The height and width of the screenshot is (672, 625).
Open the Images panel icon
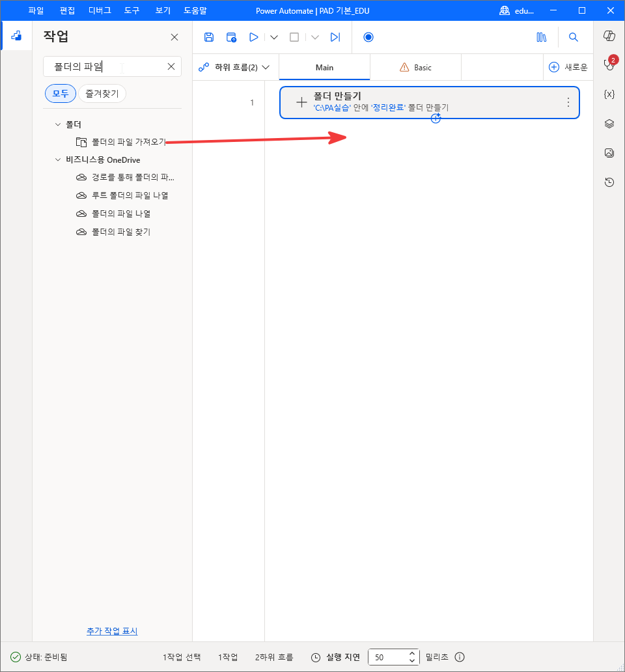[x=609, y=153]
